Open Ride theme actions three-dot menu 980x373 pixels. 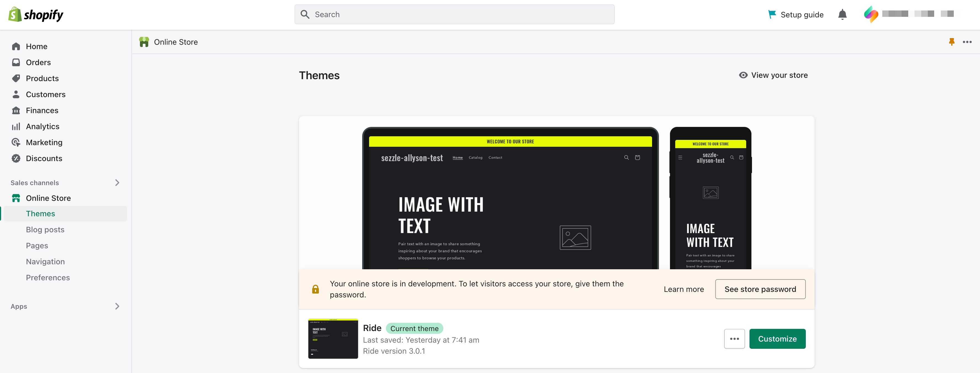734,339
